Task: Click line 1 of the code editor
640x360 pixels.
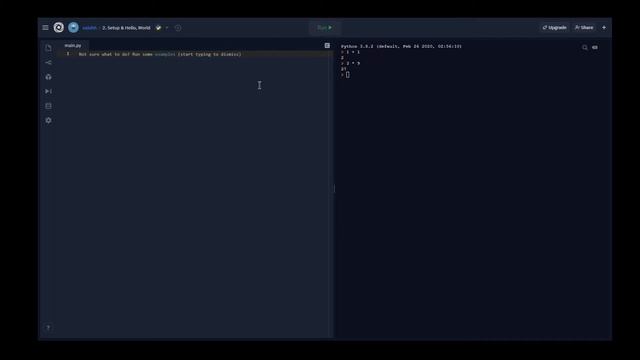Action: point(196,54)
